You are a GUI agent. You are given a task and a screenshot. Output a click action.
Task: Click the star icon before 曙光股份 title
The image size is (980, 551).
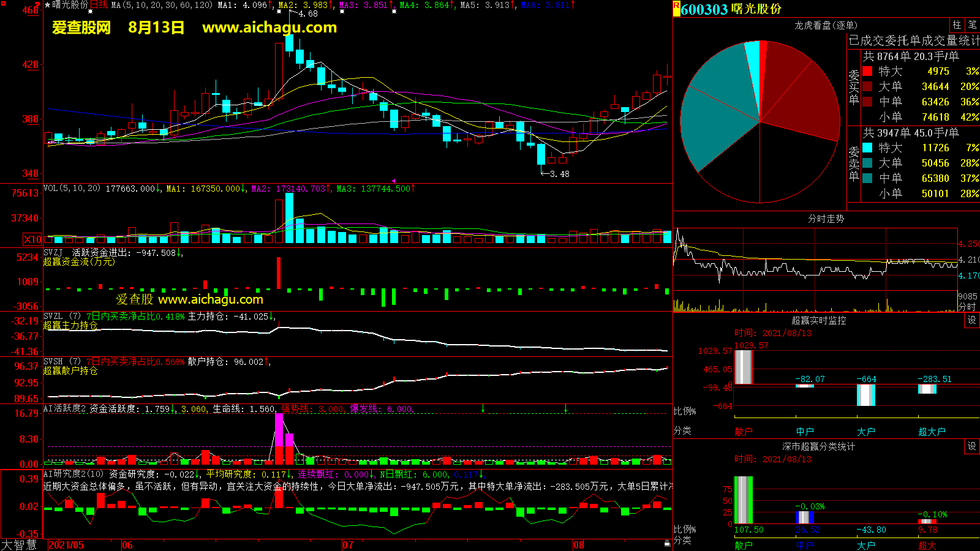48,5
